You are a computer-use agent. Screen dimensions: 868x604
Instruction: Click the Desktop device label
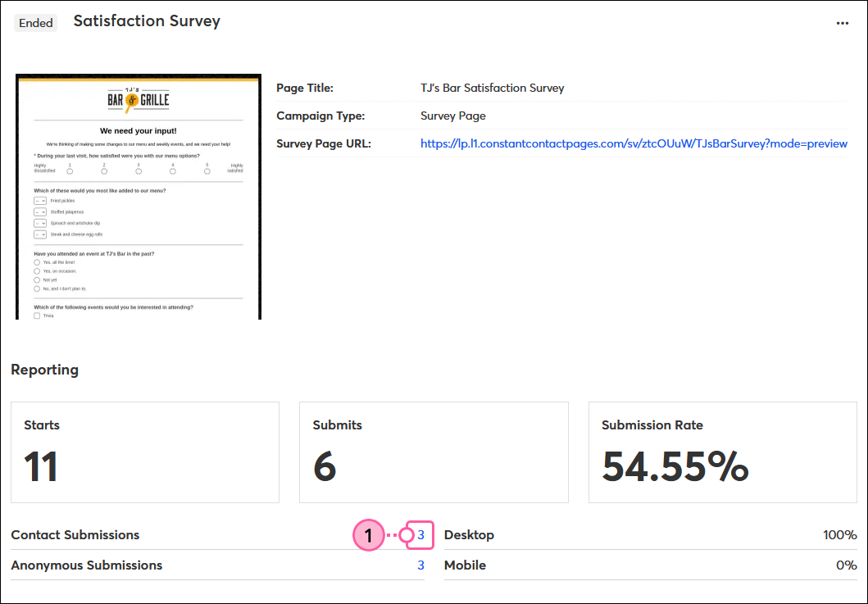point(469,535)
